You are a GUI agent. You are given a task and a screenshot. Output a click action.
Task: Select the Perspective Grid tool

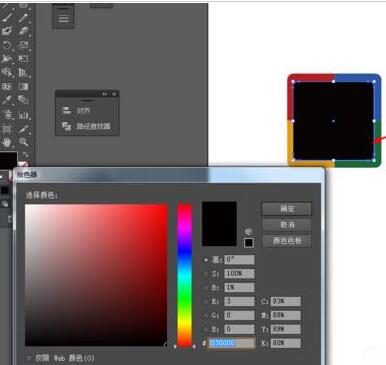click(23, 73)
